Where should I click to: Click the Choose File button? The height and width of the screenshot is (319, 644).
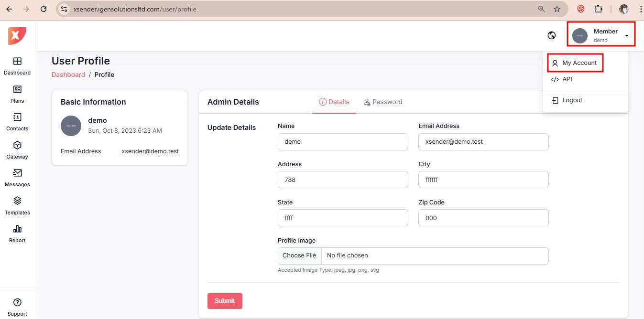coord(299,255)
